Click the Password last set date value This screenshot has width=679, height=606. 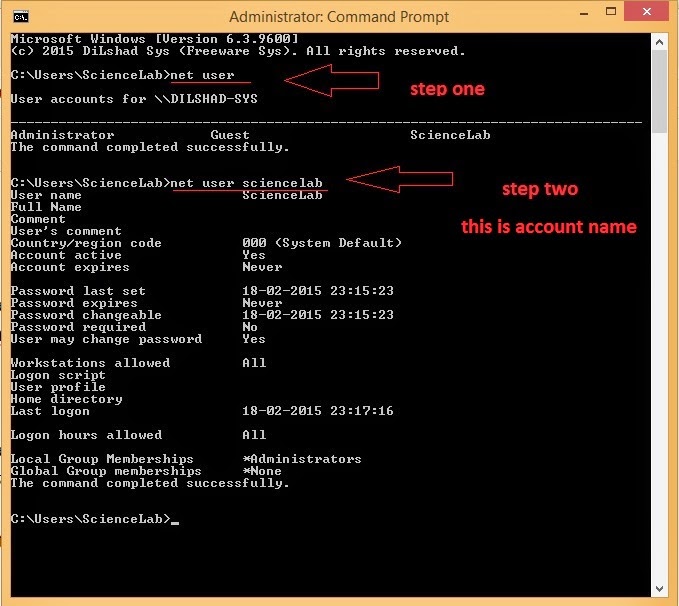[x=318, y=291]
